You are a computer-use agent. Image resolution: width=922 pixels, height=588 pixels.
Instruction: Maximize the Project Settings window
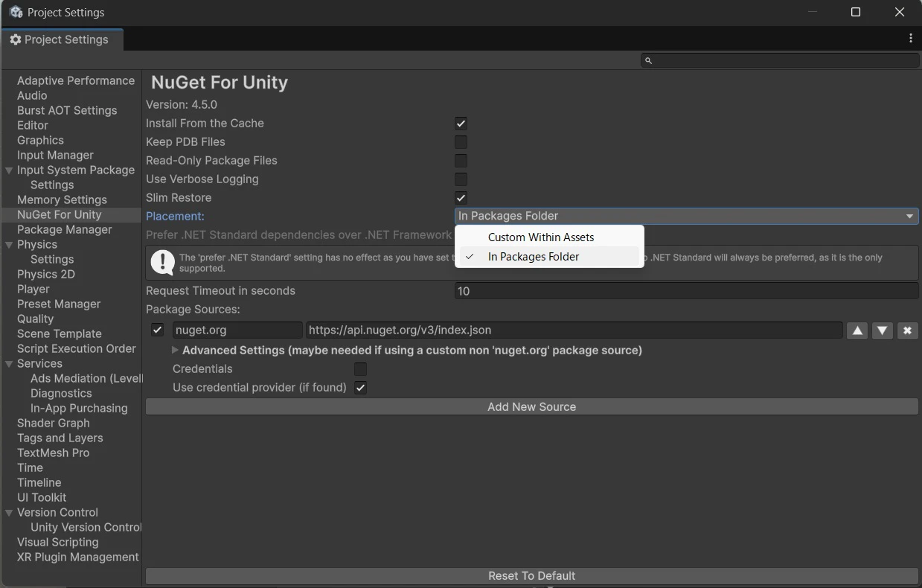(x=856, y=12)
